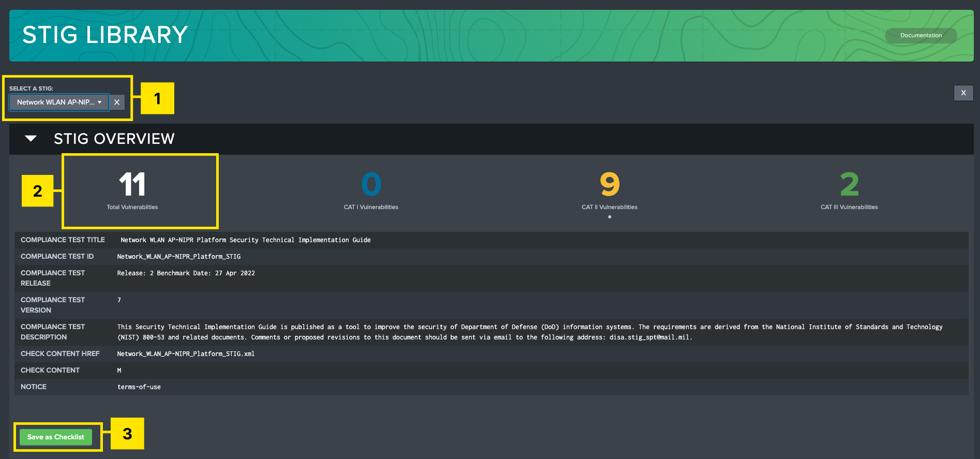This screenshot has height=459, width=980.
Task: Click the Compliance Test Title value text
Action: [x=246, y=240]
